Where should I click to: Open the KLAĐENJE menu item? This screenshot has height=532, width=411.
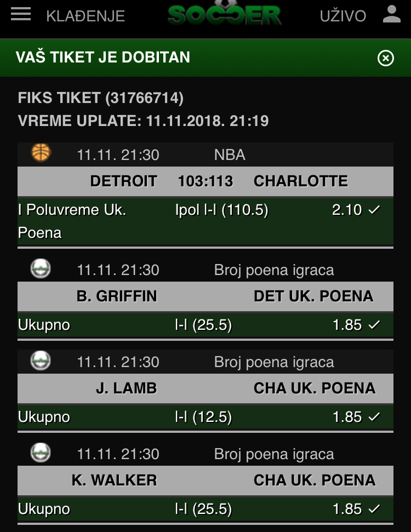pyautogui.click(x=85, y=16)
